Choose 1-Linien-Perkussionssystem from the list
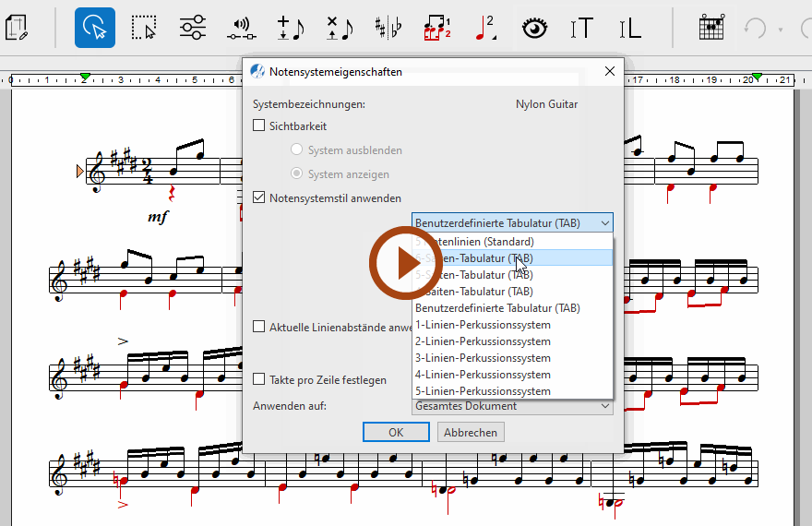 point(483,325)
